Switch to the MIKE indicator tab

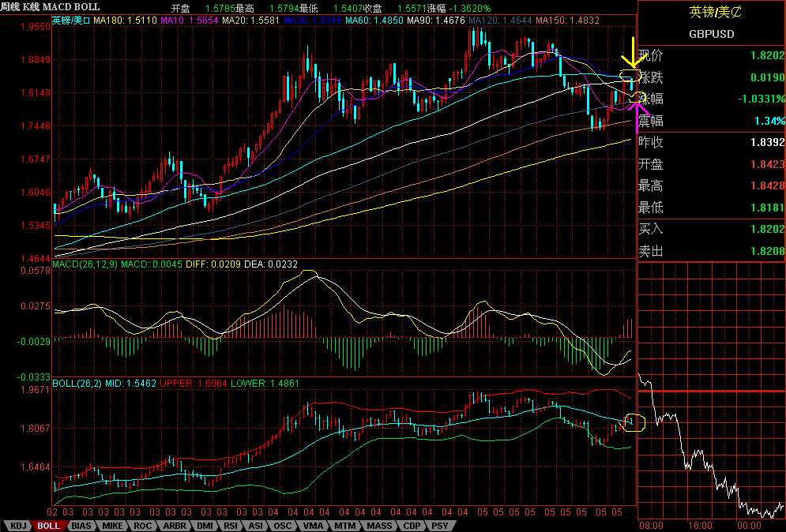tap(112, 526)
